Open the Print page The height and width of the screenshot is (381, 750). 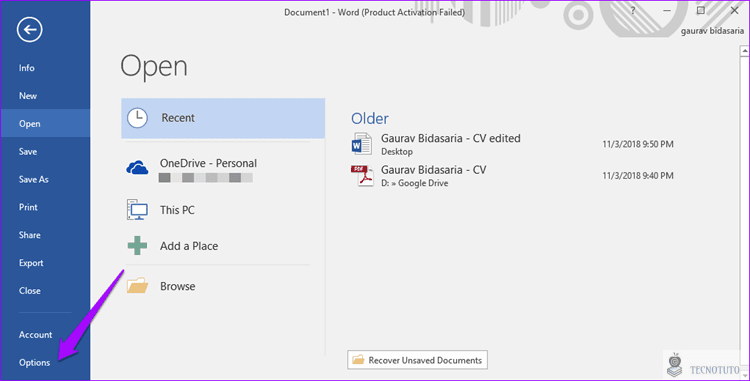tap(45, 207)
